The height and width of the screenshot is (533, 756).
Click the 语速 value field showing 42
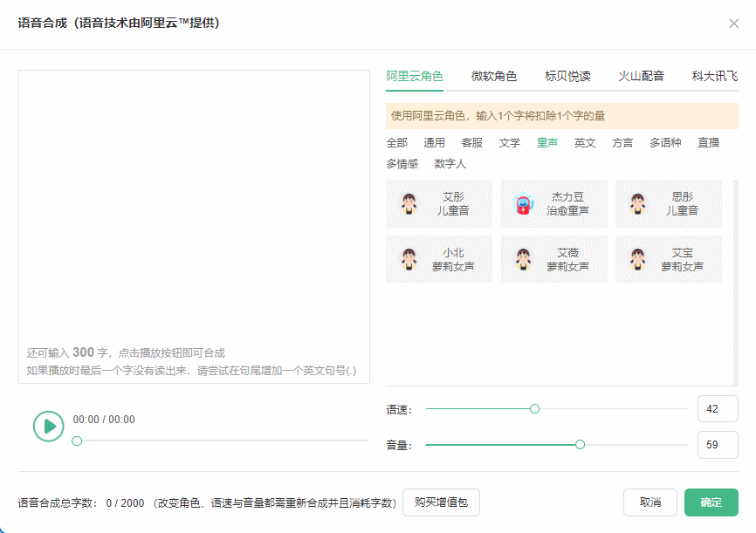click(x=718, y=408)
